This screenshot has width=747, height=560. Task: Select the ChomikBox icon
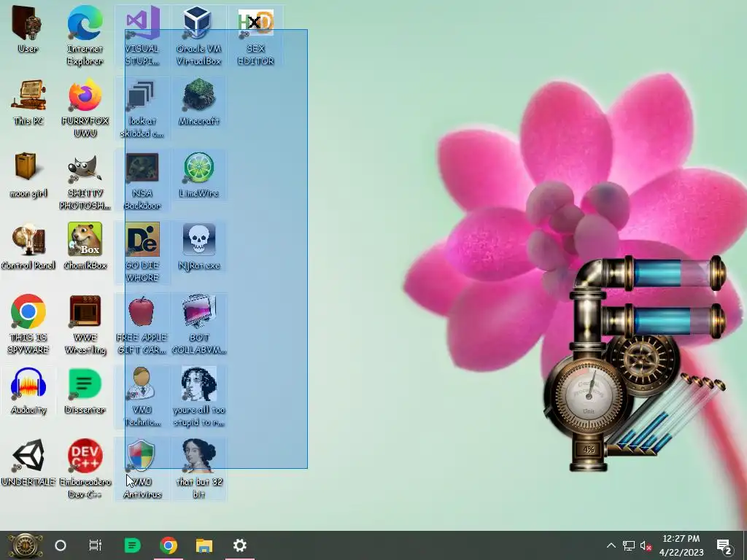click(85, 246)
